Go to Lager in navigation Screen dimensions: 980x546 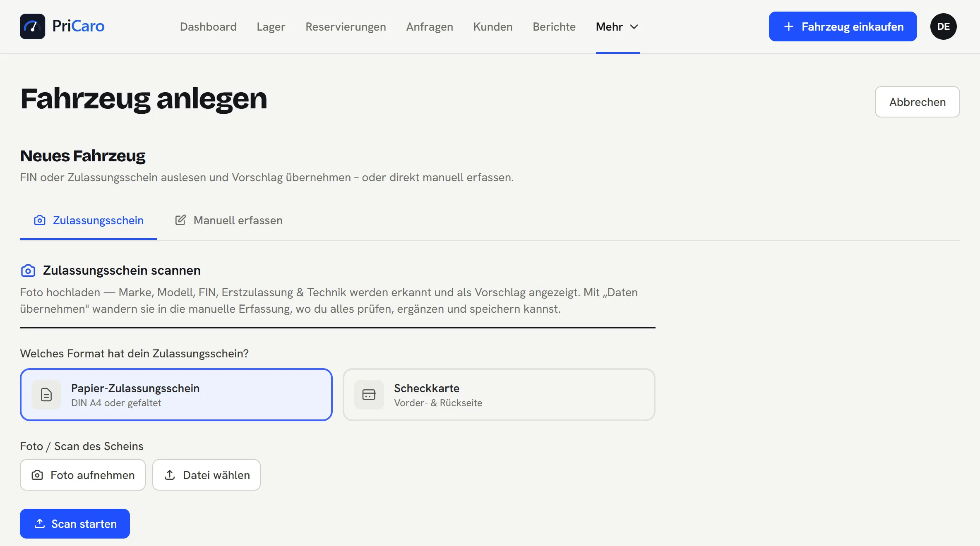tap(271, 26)
